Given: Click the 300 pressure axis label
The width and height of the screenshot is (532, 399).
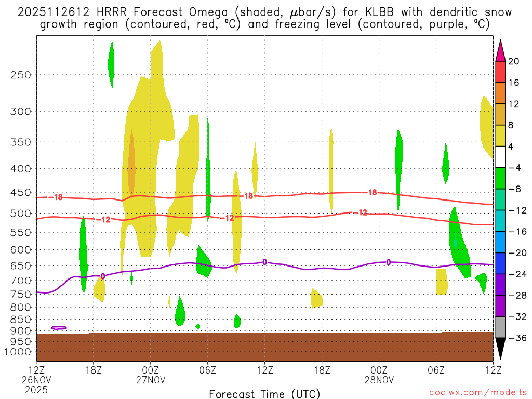Looking at the screenshot, I should pyautogui.click(x=21, y=111).
